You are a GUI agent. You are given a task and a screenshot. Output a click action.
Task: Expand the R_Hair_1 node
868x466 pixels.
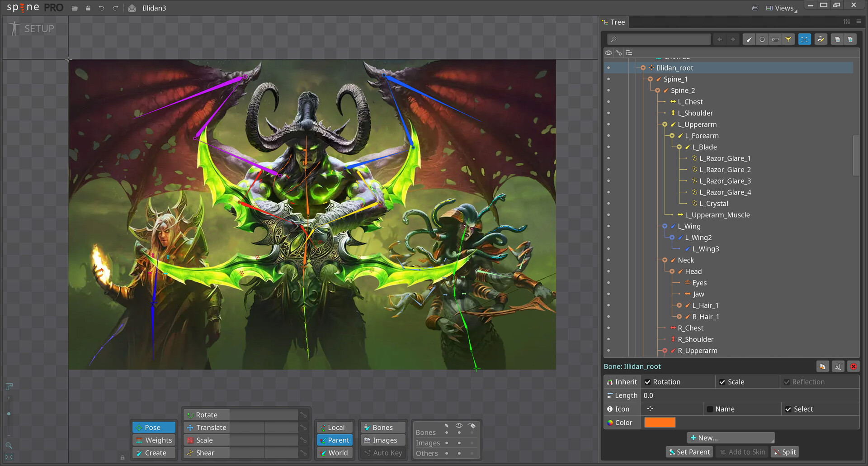point(679,317)
